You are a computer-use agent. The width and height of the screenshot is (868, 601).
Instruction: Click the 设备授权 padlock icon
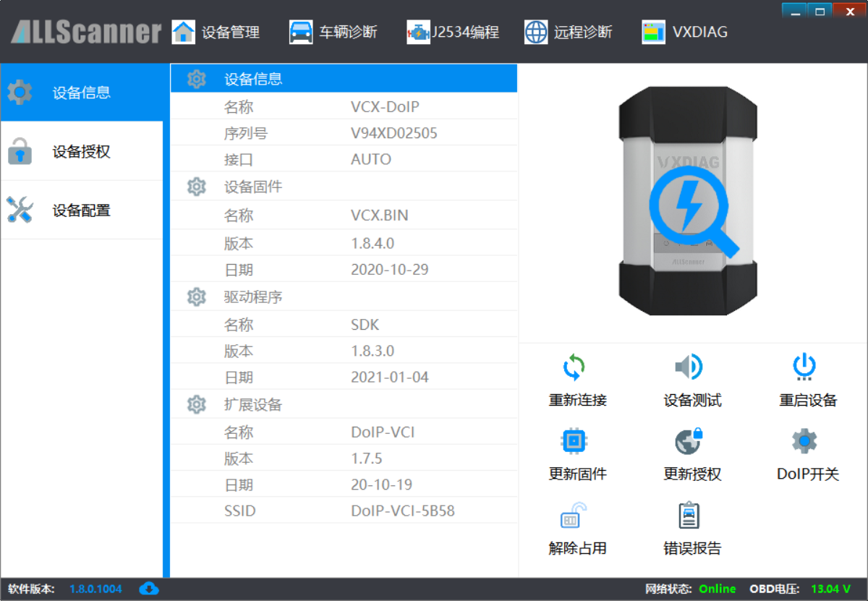click(x=20, y=151)
